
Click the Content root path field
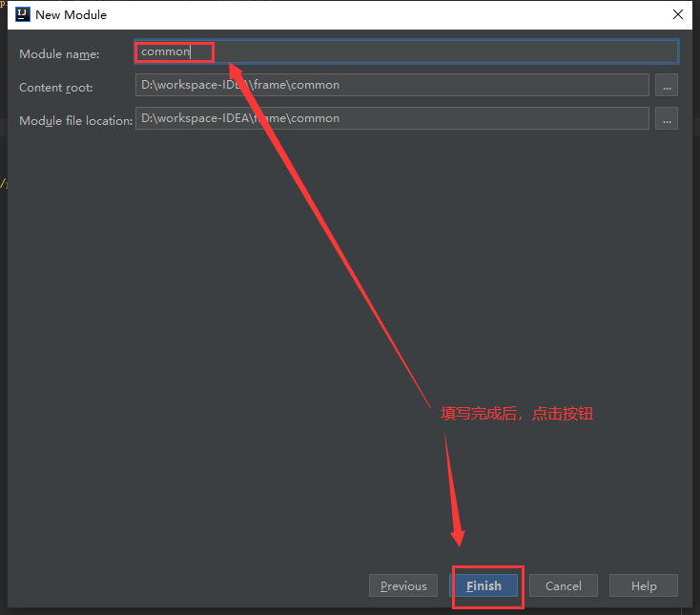point(392,85)
